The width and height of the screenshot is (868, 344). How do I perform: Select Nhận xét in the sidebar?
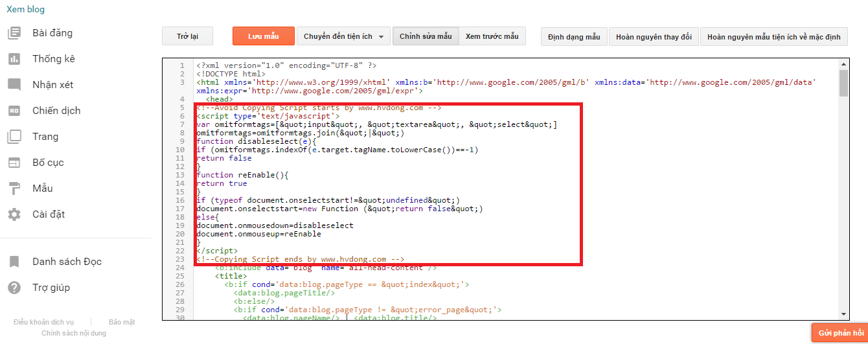pos(53,85)
